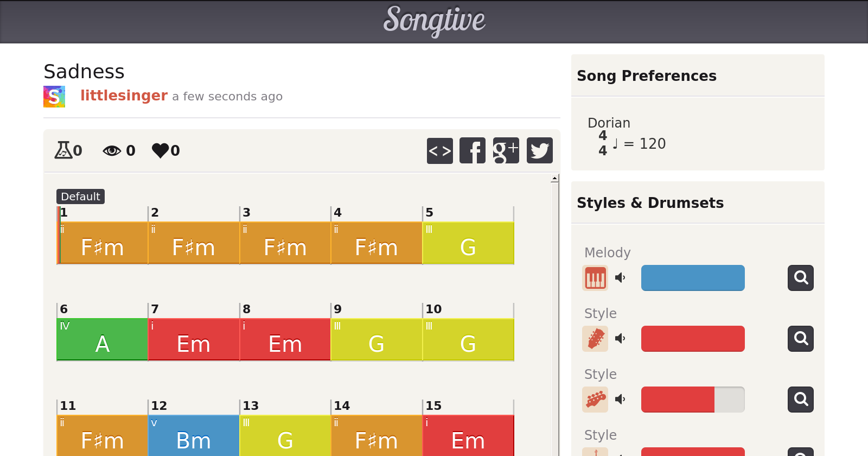
Task: Click the Melody piano instrument icon
Action: click(595, 278)
